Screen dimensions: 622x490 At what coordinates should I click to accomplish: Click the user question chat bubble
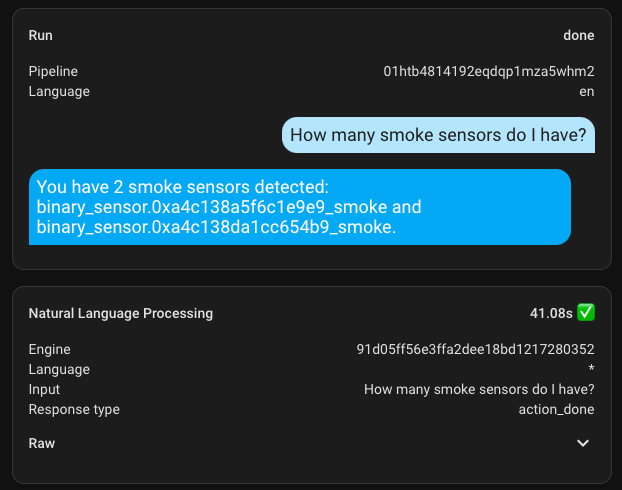(438, 135)
